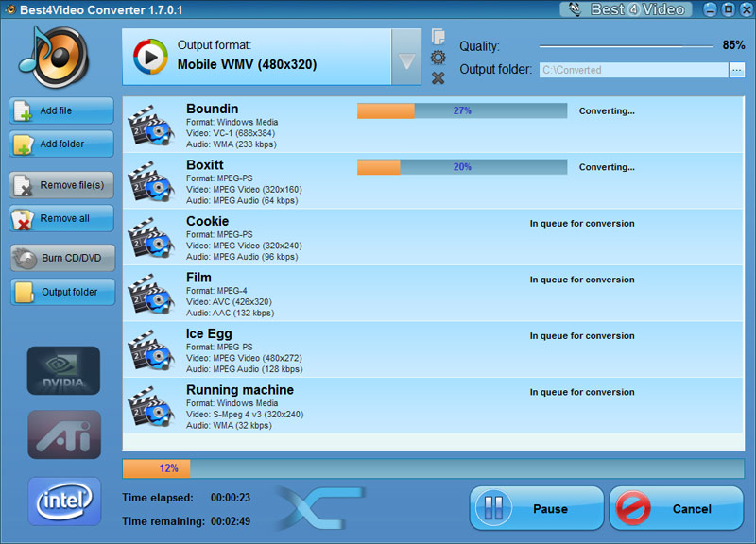This screenshot has width=756, height=544.
Task: Click the Add file button
Action: pyautogui.click(x=61, y=110)
